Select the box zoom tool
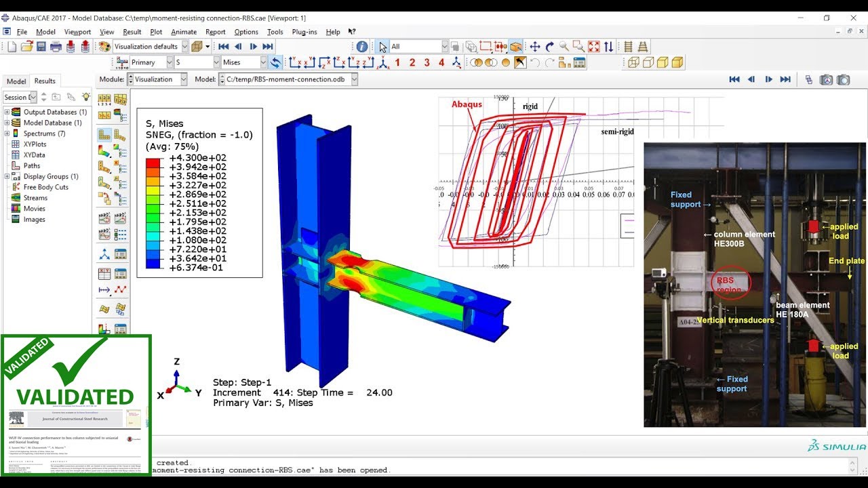Image resolution: width=868 pixels, height=488 pixels. [x=578, y=47]
